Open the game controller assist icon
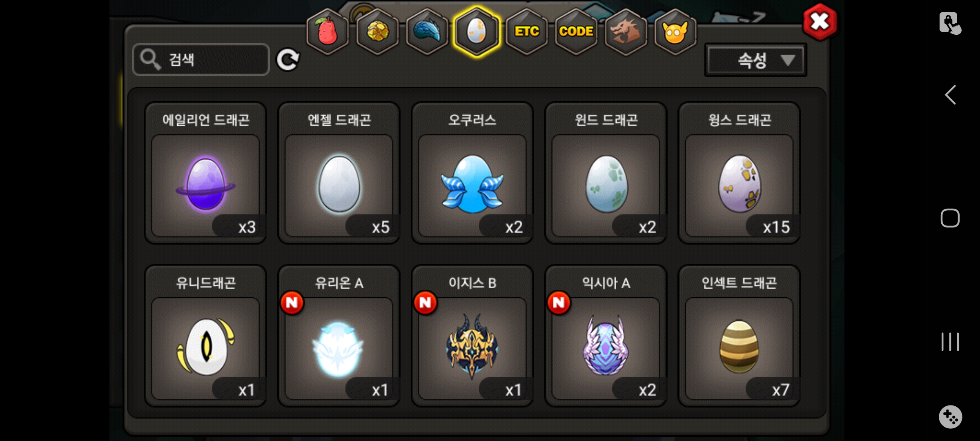This screenshot has width=980, height=441. (950, 416)
